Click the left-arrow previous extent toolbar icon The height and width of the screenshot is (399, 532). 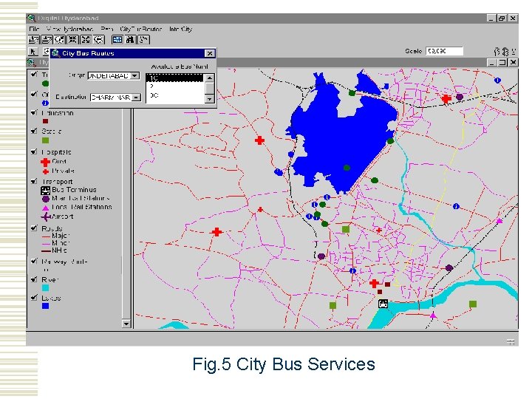[x=99, y=40]
